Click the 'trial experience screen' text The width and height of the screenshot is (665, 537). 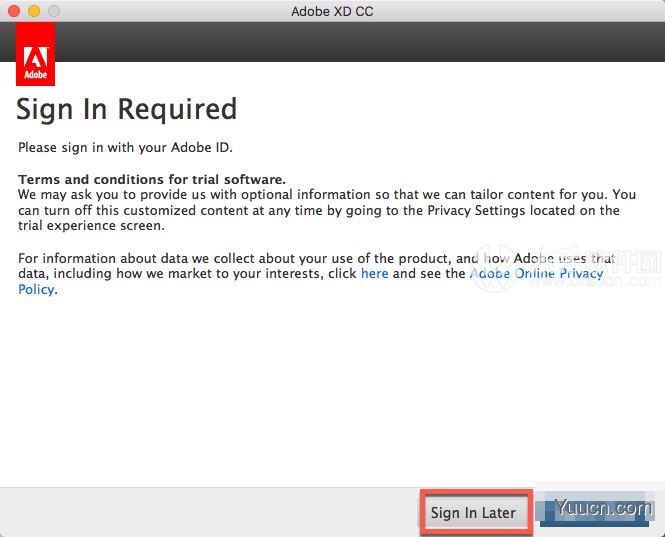pyautogui.click(x=91, y=226)
